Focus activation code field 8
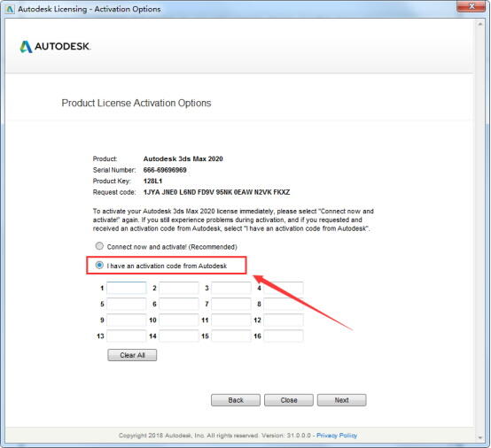 284,304
